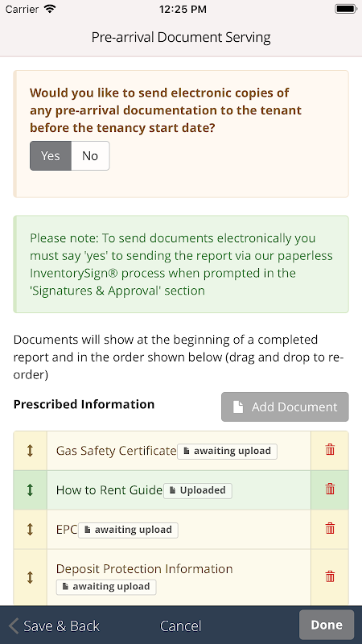
Task: Tap the Done button
Action: click(x=327, y=625)
